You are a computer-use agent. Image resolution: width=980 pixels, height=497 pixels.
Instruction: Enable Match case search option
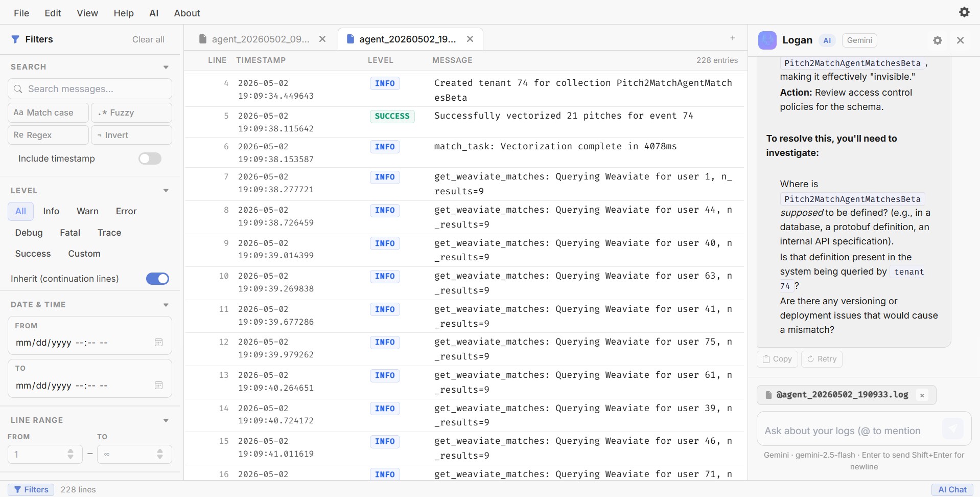[x=48, y=112]
